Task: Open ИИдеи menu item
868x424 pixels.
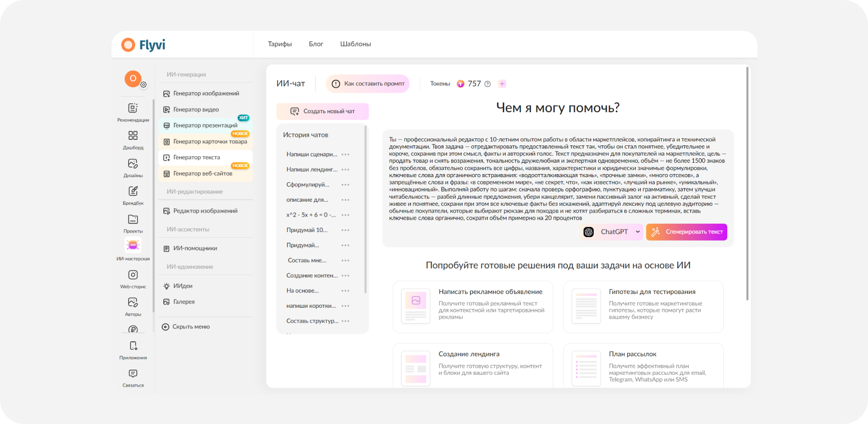Action: 206,286
